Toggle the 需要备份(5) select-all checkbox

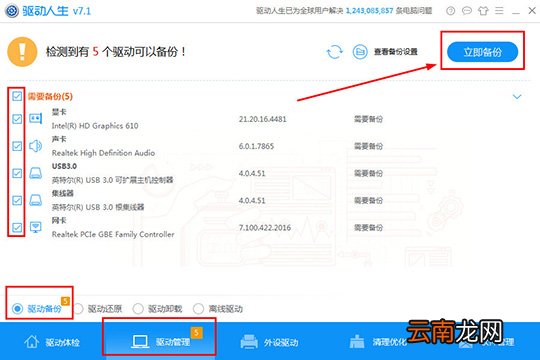click(17, 96)
